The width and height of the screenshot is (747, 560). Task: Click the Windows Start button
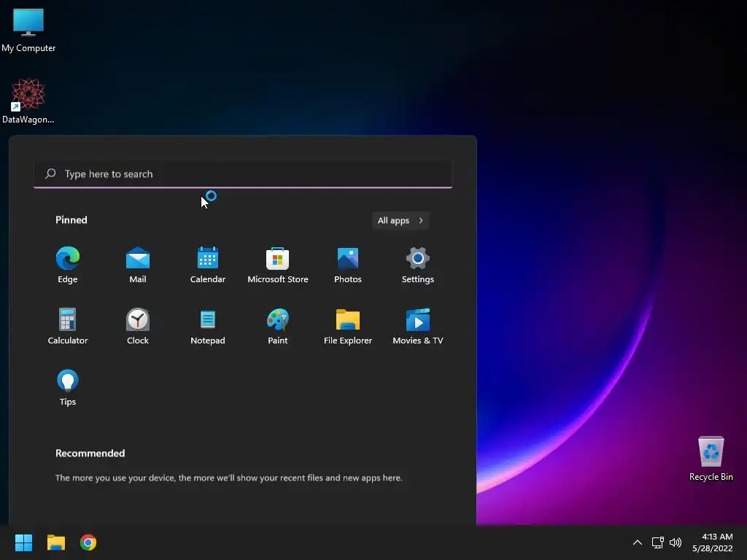(x=23, y=542)
